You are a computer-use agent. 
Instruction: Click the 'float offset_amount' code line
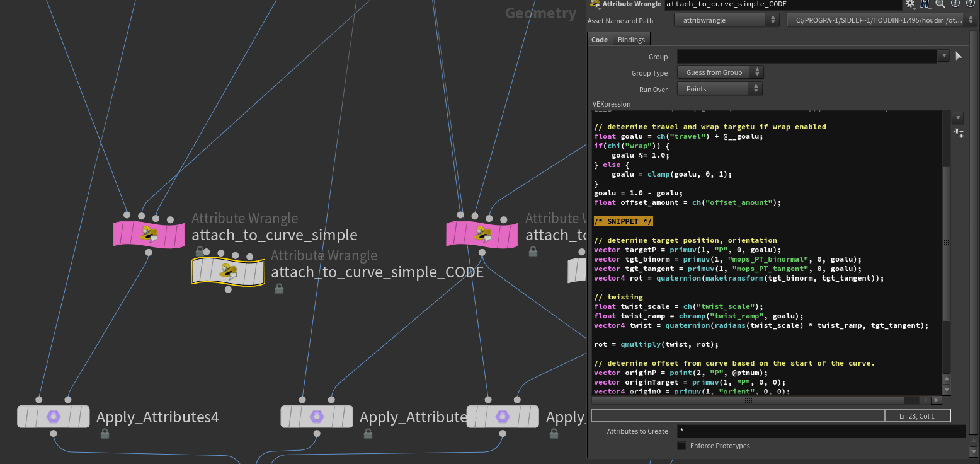click(x=688, y=202)
